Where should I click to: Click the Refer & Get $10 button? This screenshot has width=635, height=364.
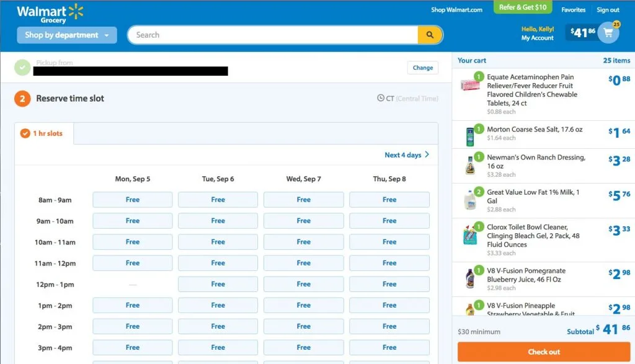pos(522,7)
